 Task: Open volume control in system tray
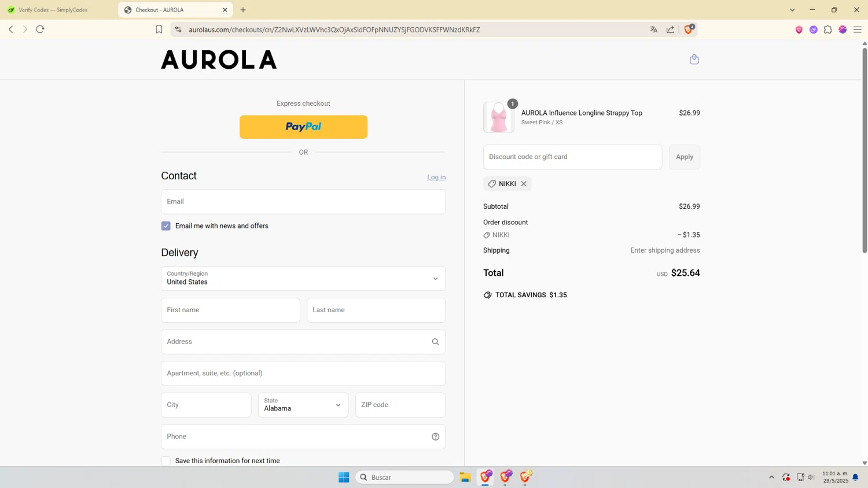[x=811, y=477]
